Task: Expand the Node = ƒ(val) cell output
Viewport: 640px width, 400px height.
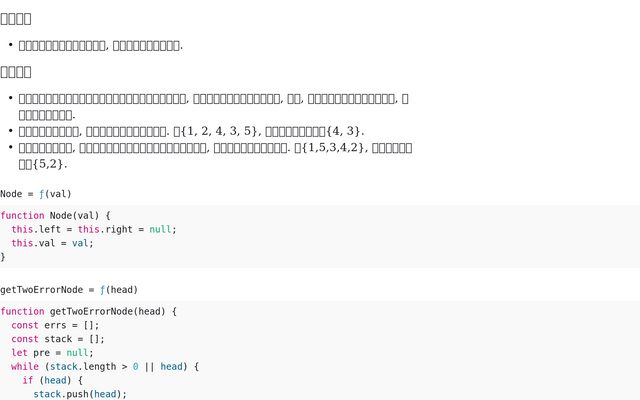Action: click(x=36, y=194)
